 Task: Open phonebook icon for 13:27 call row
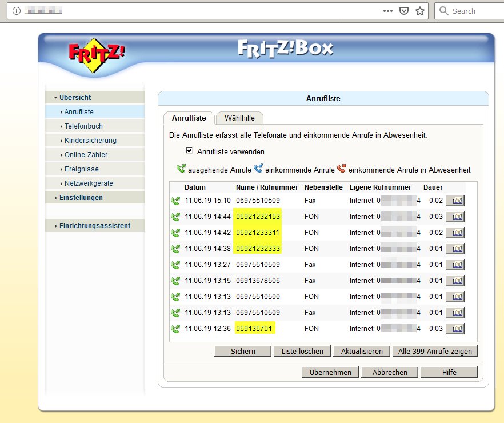coord(455,265)
